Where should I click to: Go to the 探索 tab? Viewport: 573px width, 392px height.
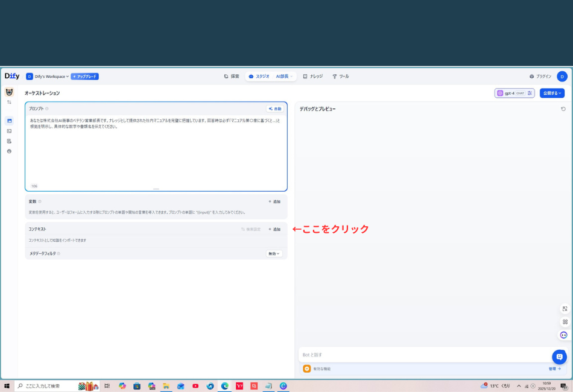(x=232, y=77)
